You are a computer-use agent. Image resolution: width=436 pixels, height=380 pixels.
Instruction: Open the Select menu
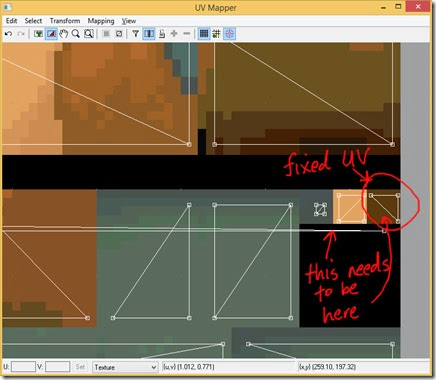coord(33,21)
